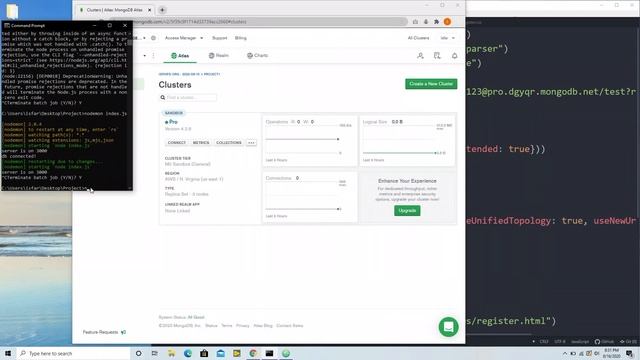
Task: Open the notification center icon
Action: [x=630, y=353]
